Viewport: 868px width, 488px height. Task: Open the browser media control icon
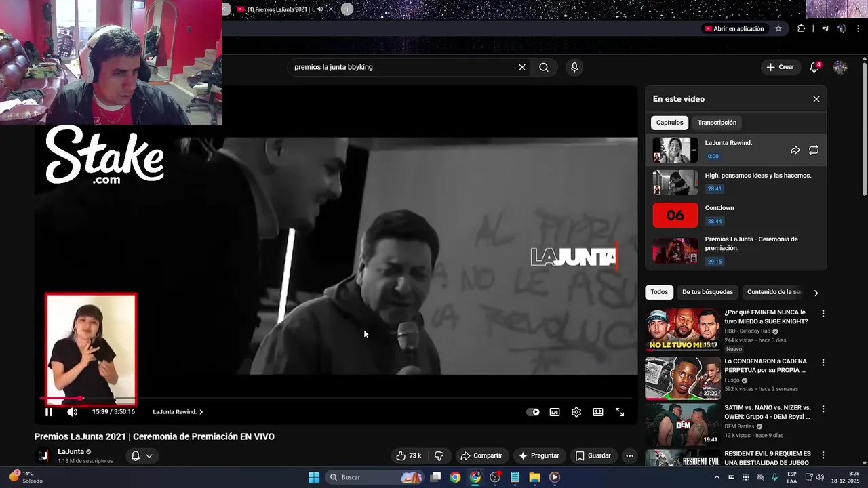(825, 28)
